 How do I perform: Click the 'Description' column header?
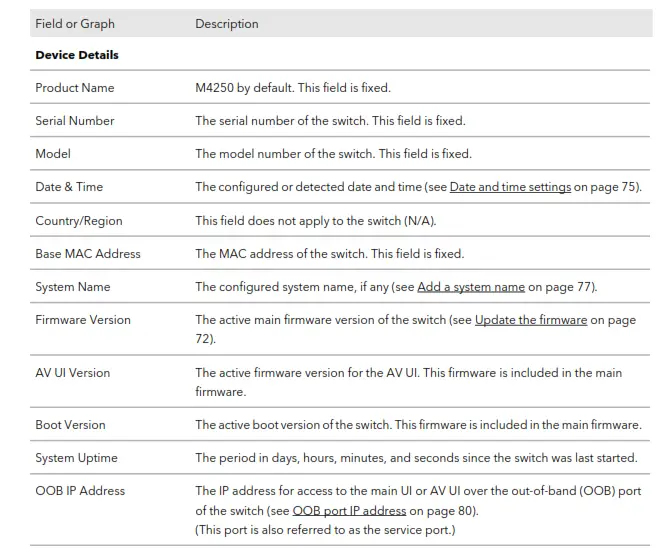227,24
